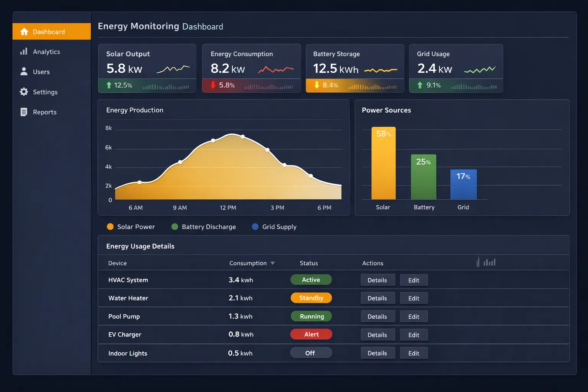Viewport: 588px width, 392px height.
Task: Edit the Water Heater entry
Action: (x=414, y=298)
